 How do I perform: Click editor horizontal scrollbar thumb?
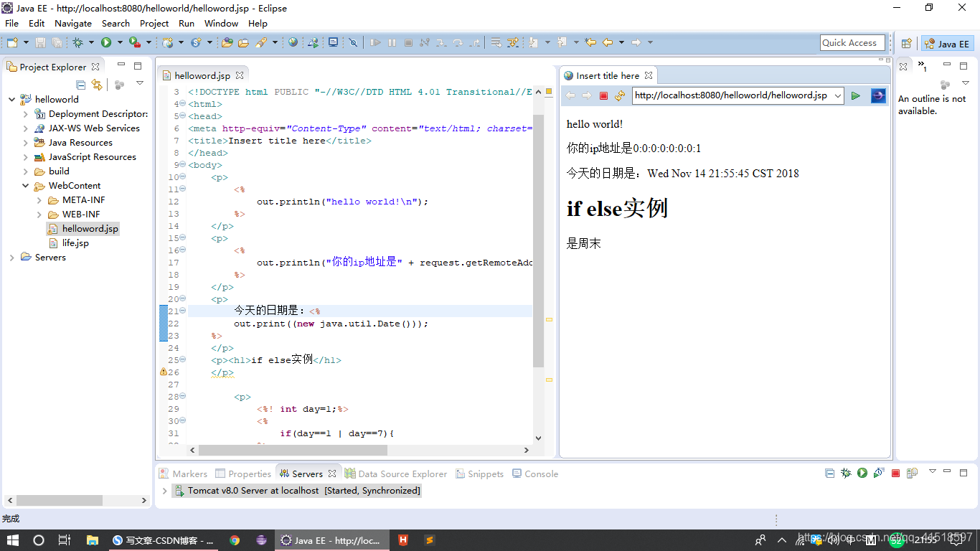point(293,450)
